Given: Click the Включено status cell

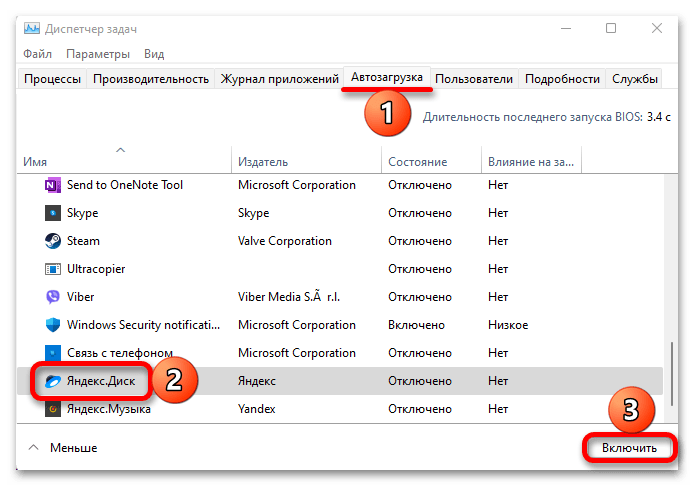Looking at the screenshot, I should click(416, 325).
